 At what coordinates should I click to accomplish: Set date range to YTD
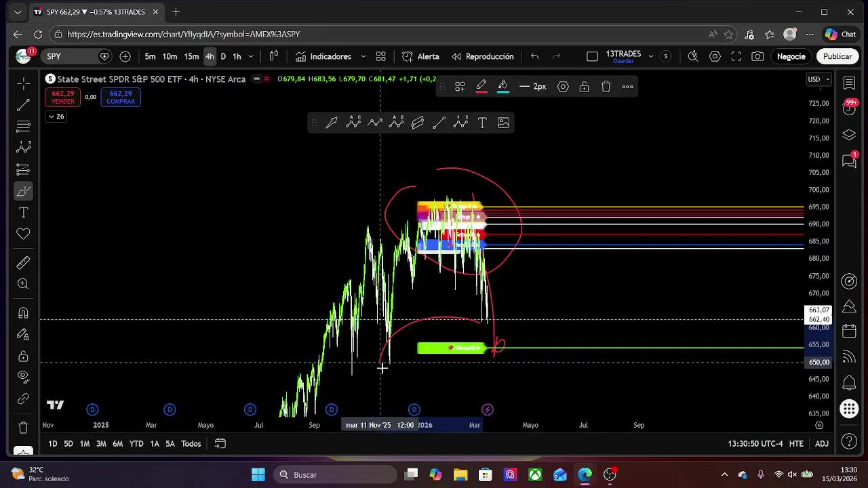point(136,443)
